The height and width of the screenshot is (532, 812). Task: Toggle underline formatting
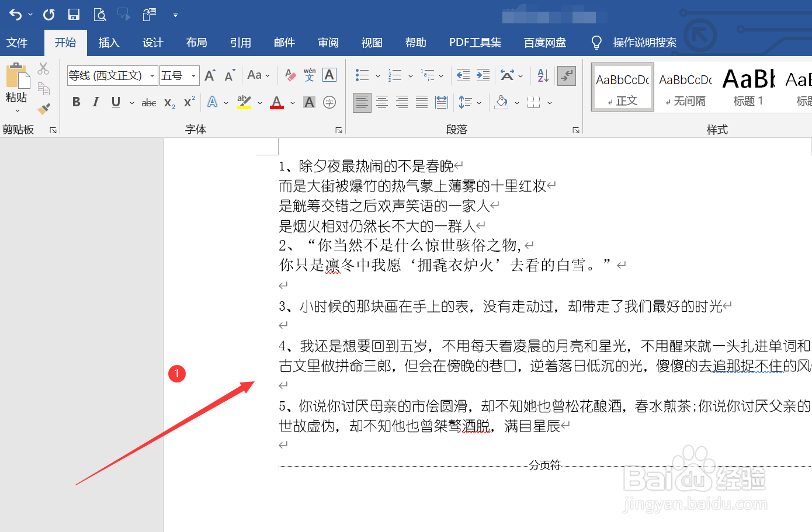(116, 102)
